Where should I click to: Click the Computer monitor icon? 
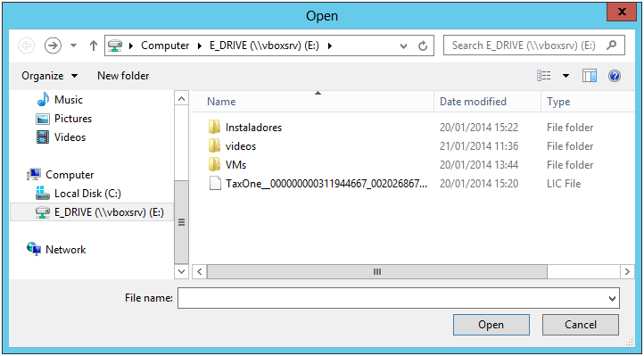pyautogui.click(x=34, y=175)
